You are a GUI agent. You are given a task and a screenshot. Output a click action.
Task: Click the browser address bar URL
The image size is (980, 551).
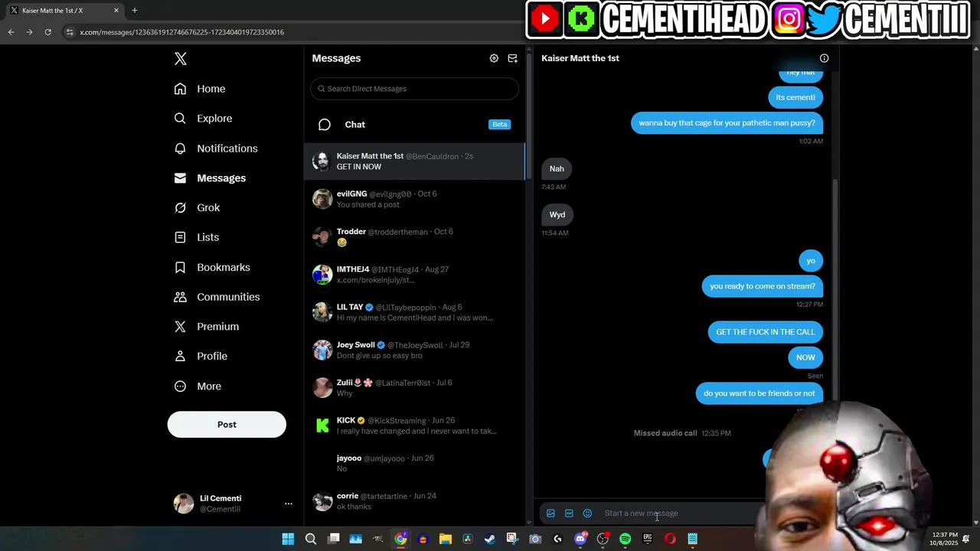click(181, 32)
